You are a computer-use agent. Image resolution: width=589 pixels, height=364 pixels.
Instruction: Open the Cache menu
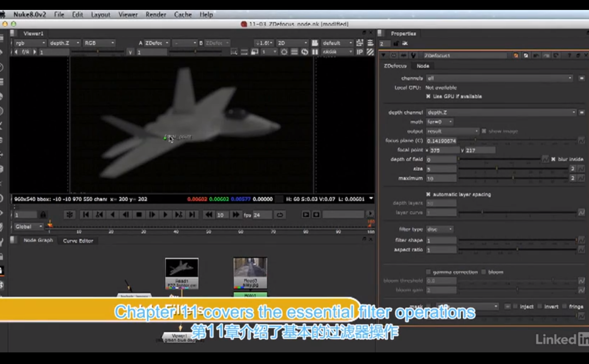(183, 14)
